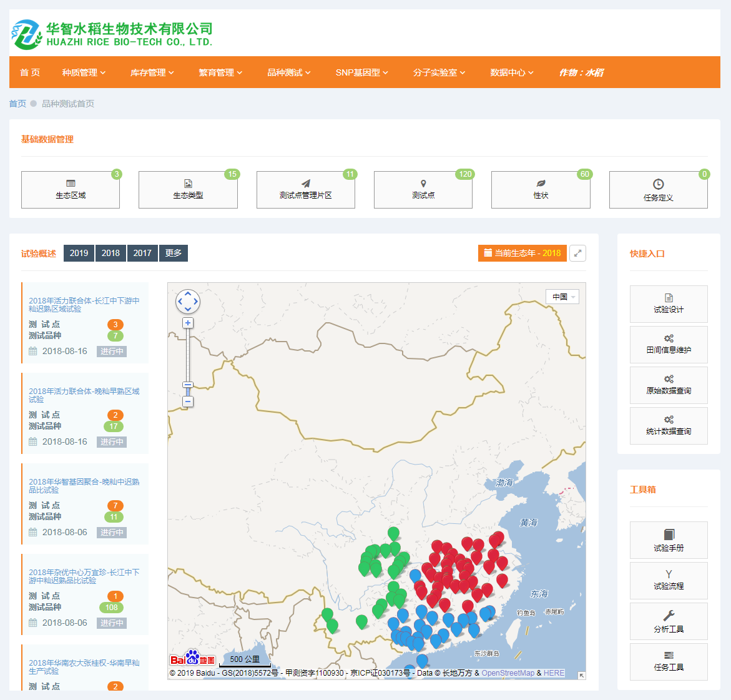The image size is (731, 700).
Task: Open the 性状 leaf icon tile
Action: click(541, 190)
